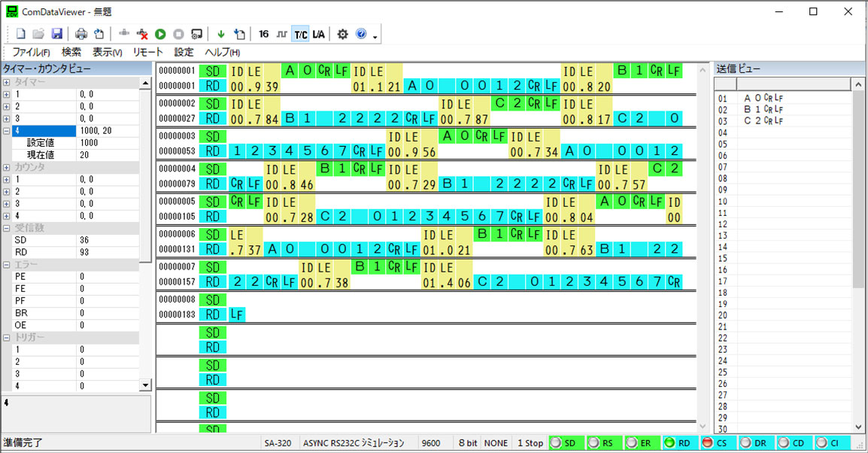This screenshot has height=453, width=868.
Task: Click the green down arrow icon
Action: [220, 34]
